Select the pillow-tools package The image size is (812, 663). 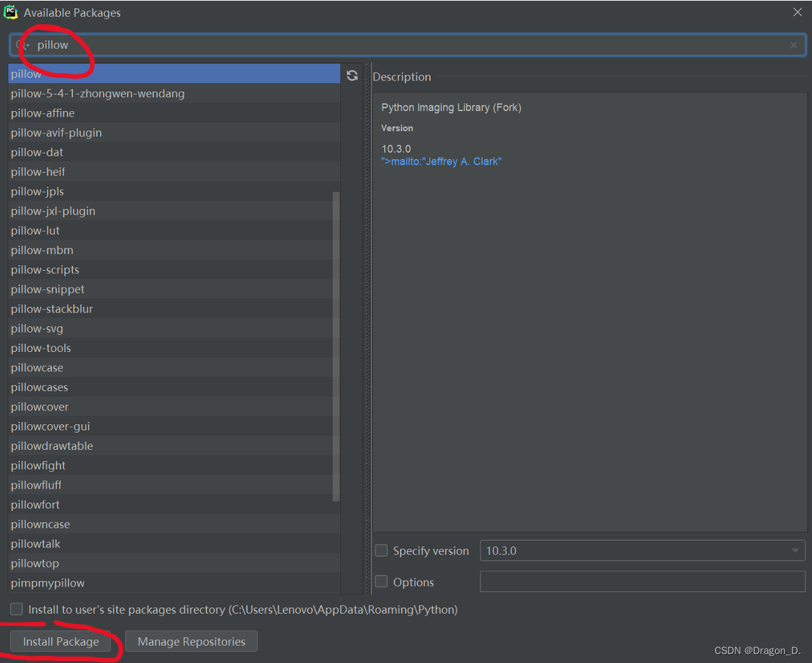pos(174,348)
